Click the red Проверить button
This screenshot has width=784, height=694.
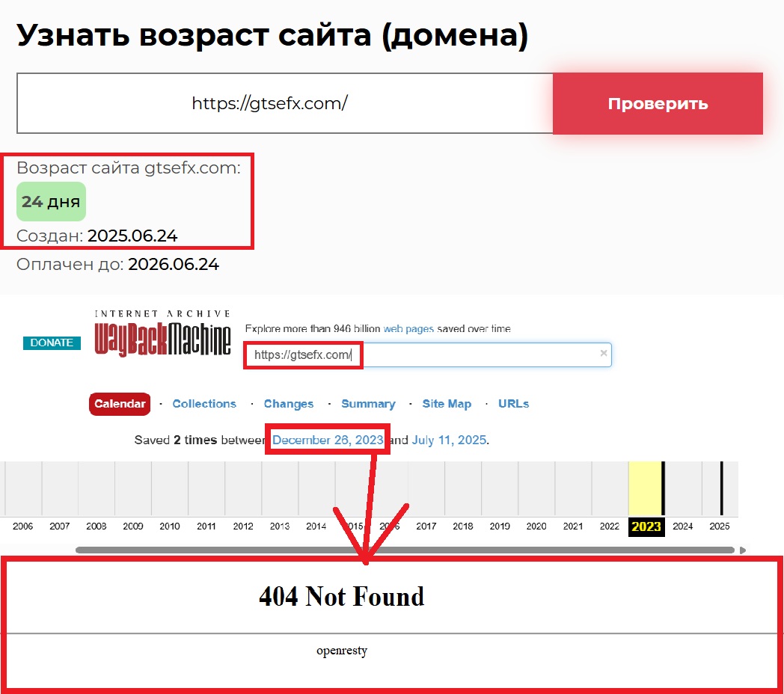point(657,103)
